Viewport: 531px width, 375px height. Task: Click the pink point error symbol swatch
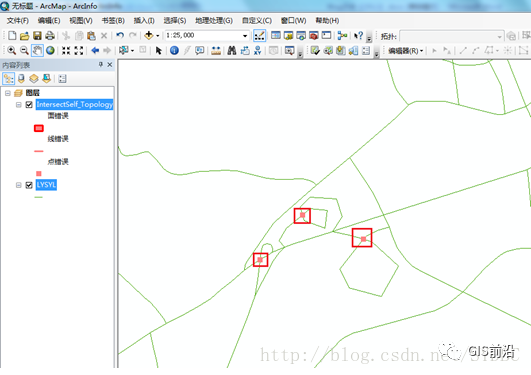(x=39, y=174)
